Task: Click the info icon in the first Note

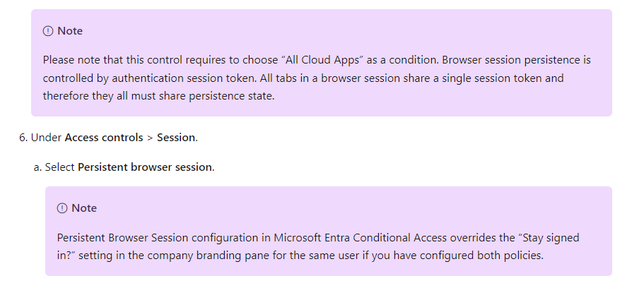Action: coord(48,31)
